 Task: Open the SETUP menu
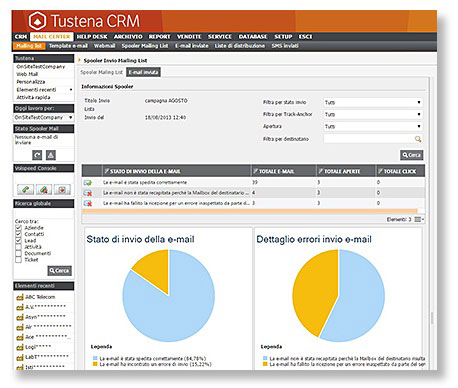[283, 36]
